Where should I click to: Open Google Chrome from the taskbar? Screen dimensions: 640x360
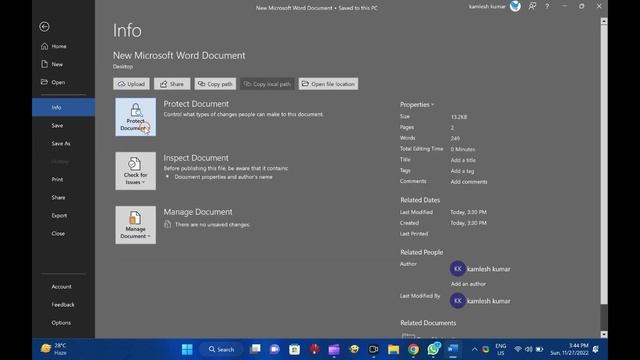pos(413,349)
